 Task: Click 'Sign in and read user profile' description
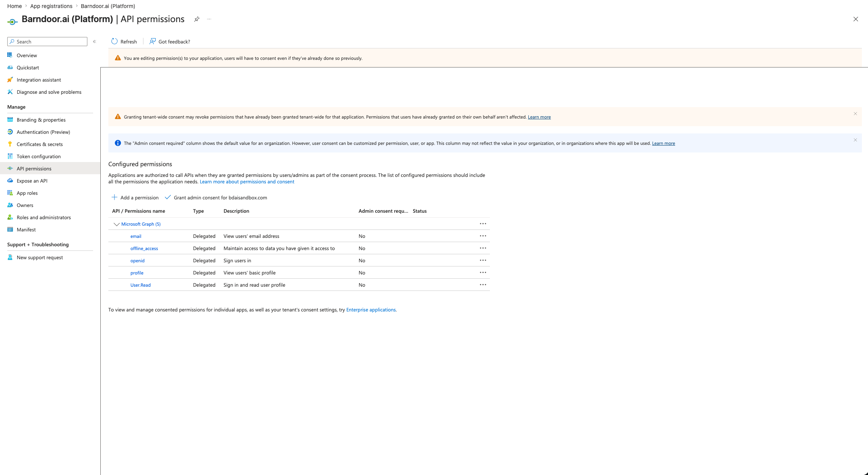(x=254, y=285)
